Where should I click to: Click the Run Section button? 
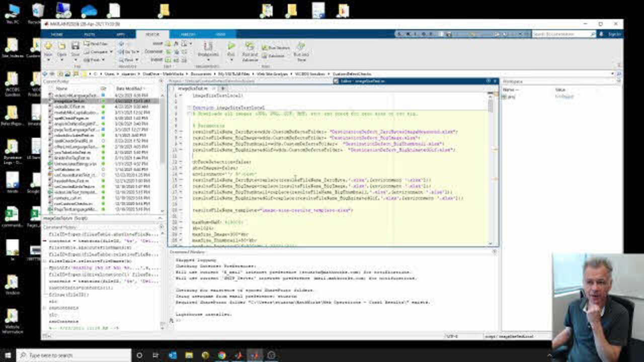276,48
